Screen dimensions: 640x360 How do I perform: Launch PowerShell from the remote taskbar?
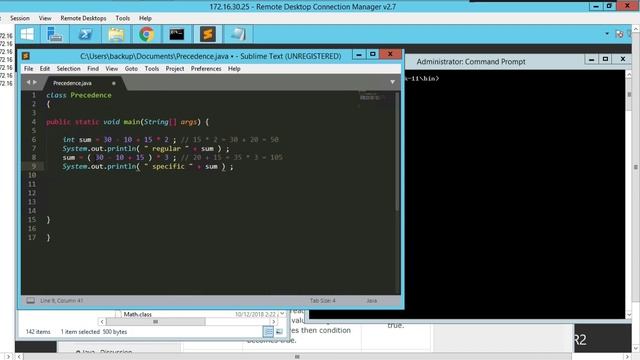(x=85, y=34)
